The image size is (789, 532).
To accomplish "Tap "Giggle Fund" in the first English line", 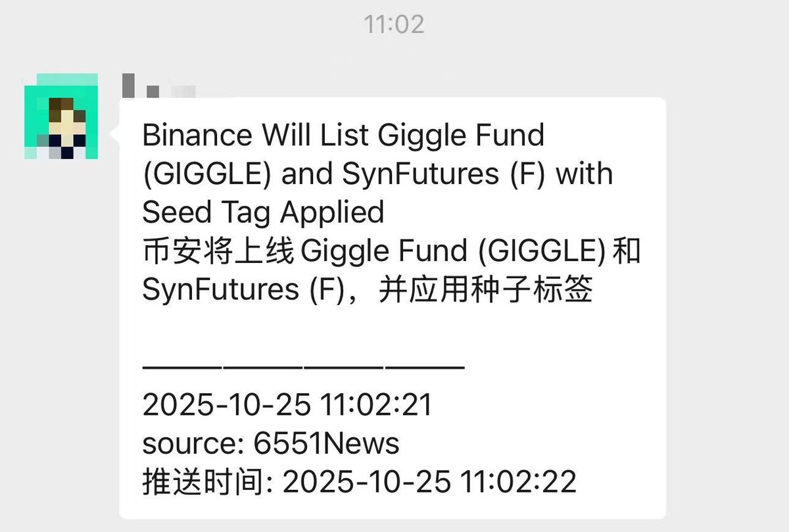I will pos(461,135).
